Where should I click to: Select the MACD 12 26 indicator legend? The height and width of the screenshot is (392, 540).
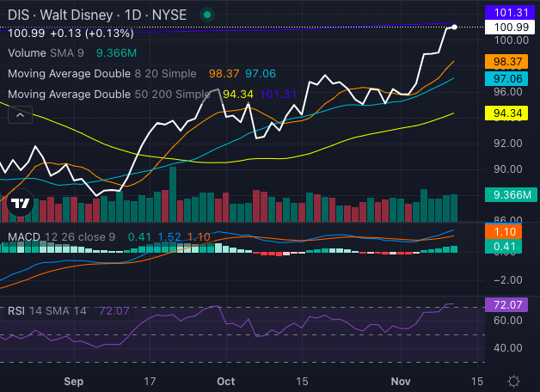(60, 236)
